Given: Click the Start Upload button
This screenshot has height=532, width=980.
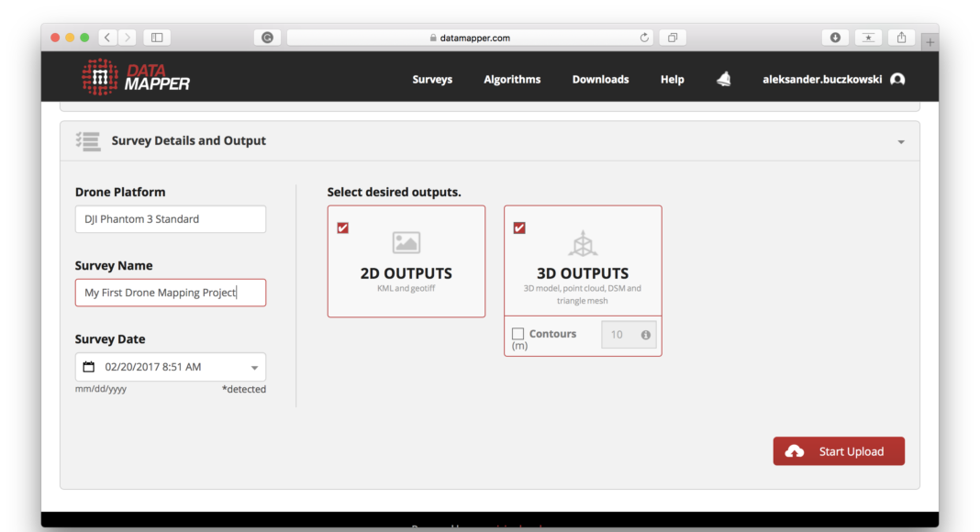Looking at the screenshot, I should pyautogui.click(x=839, y=451).
